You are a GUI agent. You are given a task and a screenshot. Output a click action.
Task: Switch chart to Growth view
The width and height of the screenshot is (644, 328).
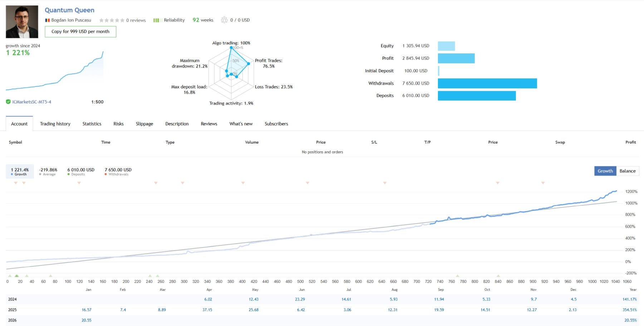pyautogui.click(x=605, y=171)
